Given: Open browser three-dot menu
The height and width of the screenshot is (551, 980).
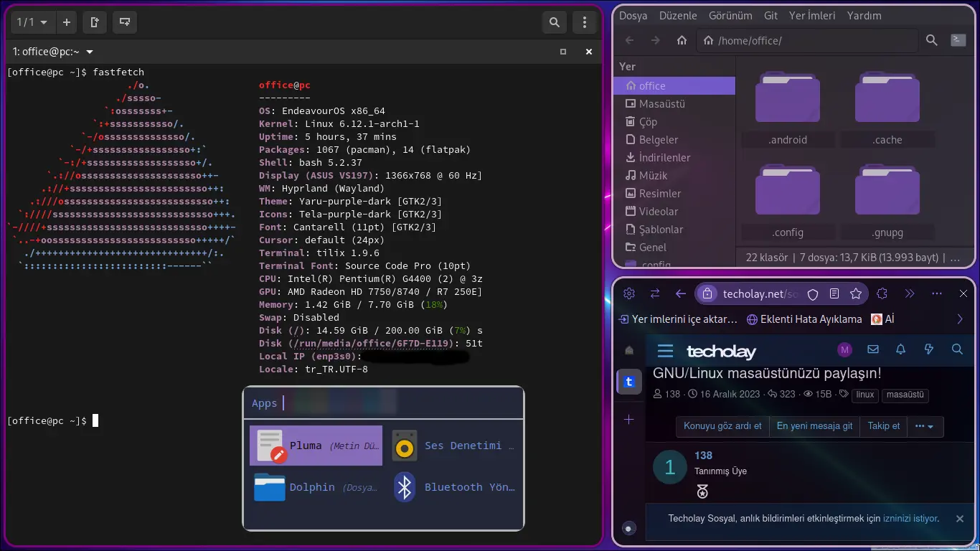Looking at the screenshot, I should tap(937, 293).
